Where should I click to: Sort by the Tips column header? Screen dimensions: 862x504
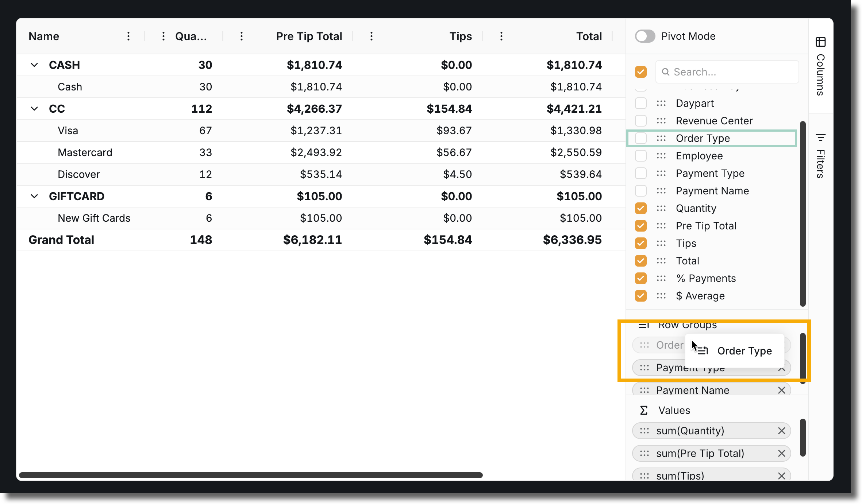point(461,36)
